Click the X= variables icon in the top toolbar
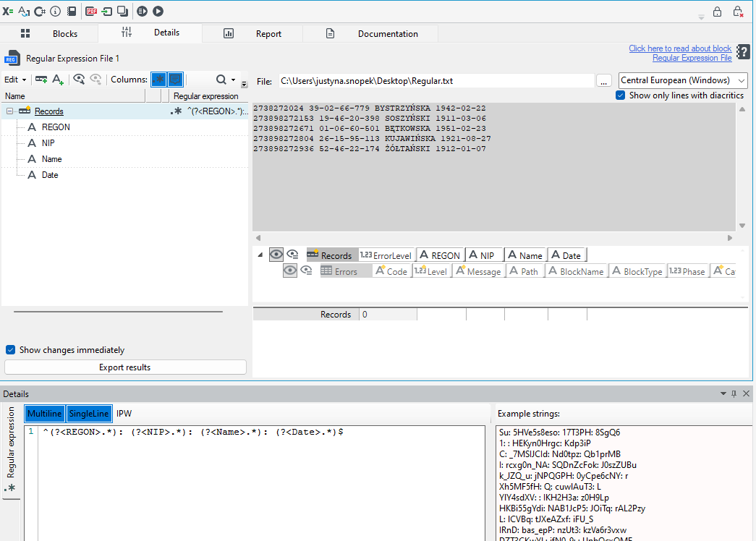The height and width of the screenshot is (541, 756). [8, 11]
